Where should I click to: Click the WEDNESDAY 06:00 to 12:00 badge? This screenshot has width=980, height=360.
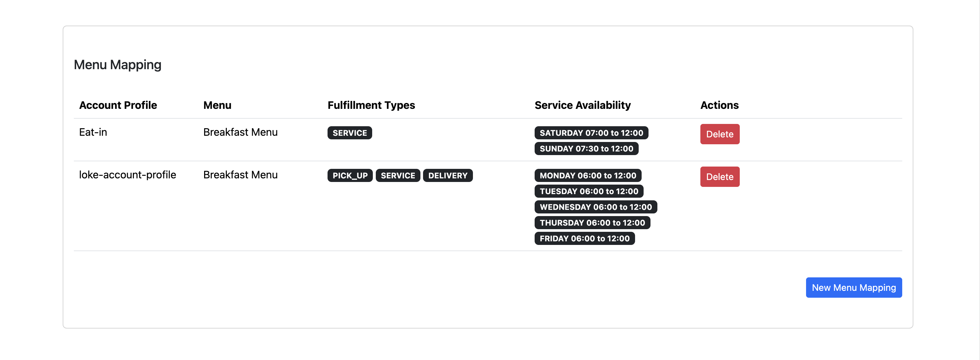pyautogui.click(x=595, y=207)
